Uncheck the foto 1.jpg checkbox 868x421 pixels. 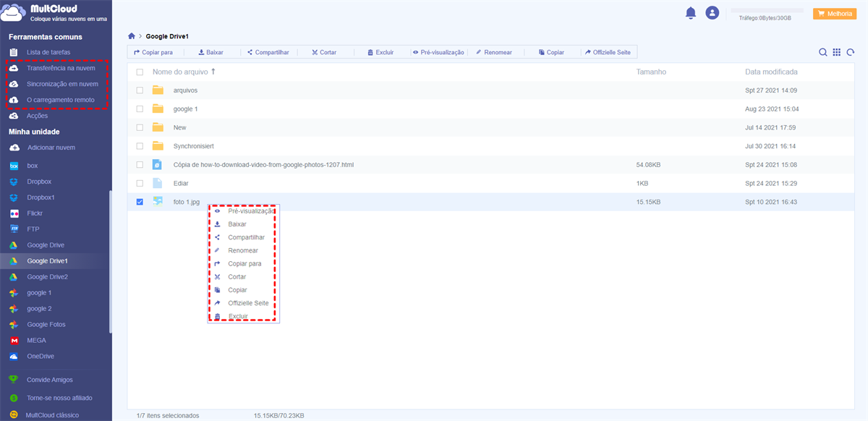[140, 202]
